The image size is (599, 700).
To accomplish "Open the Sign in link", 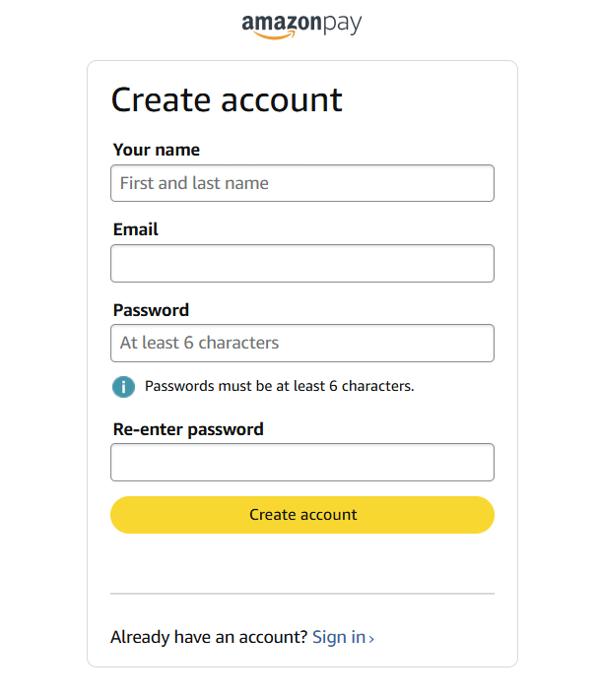I will pos(338,637).
